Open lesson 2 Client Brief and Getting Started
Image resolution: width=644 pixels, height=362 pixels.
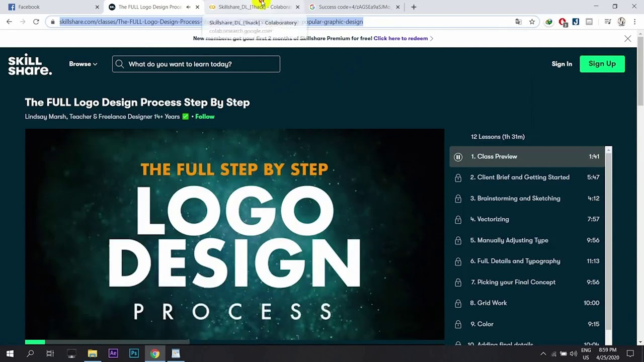(x=520, y=177)
